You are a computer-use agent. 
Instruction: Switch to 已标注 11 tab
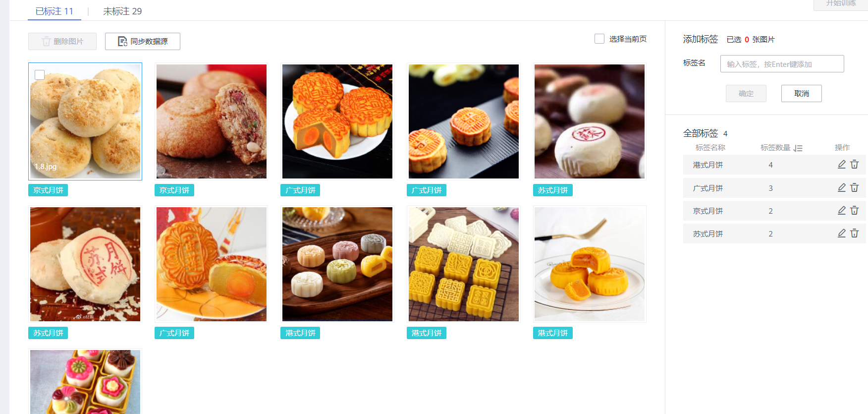tap(54, 11)
